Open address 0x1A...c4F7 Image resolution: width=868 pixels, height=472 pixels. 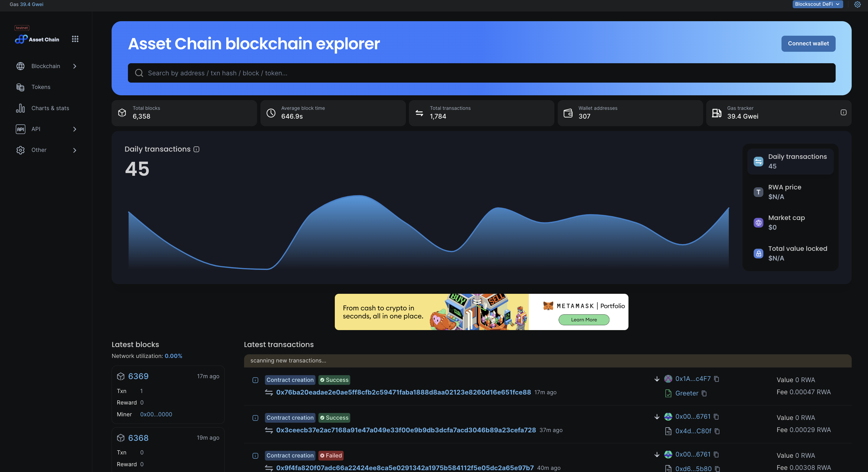tap(693, 379)
